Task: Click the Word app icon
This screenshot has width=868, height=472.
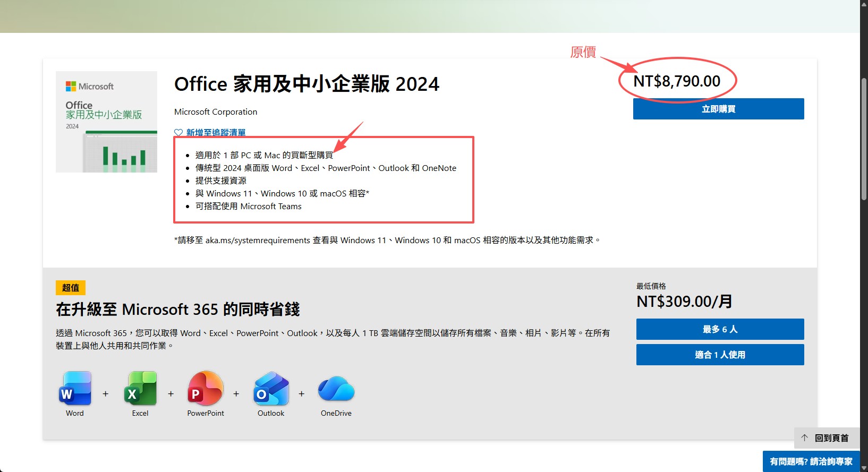Action: tap(75, 389)
